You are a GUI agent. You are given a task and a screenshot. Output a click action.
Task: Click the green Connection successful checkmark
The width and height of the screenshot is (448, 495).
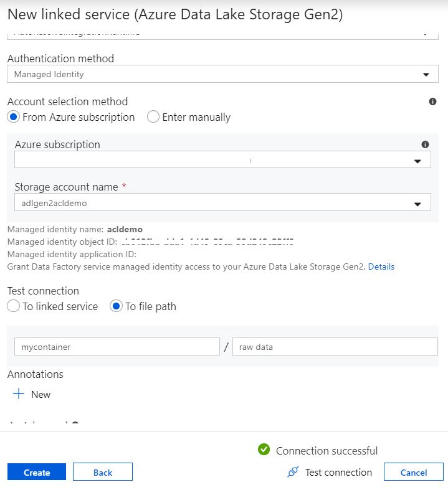pyautogui.click(x=264, y=449)
